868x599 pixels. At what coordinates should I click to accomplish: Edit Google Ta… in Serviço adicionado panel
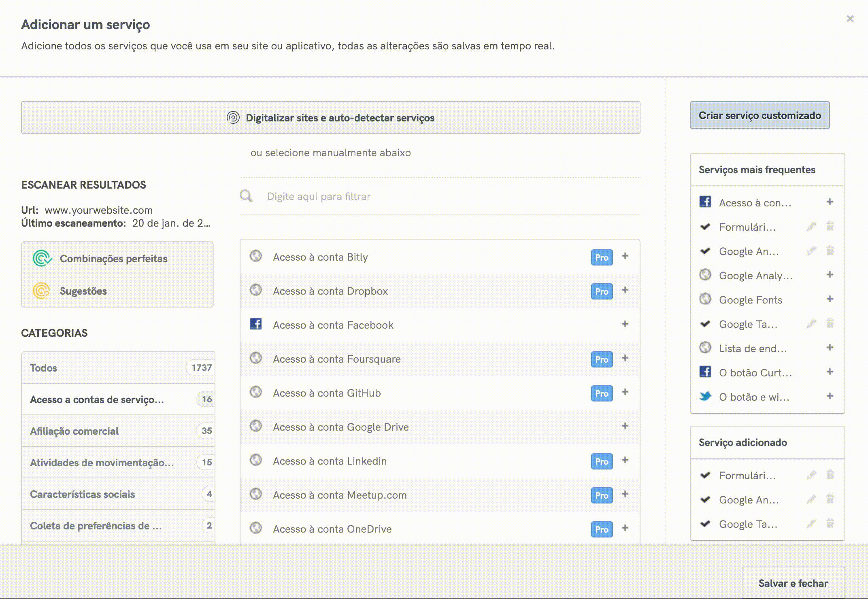pos(811,524)
